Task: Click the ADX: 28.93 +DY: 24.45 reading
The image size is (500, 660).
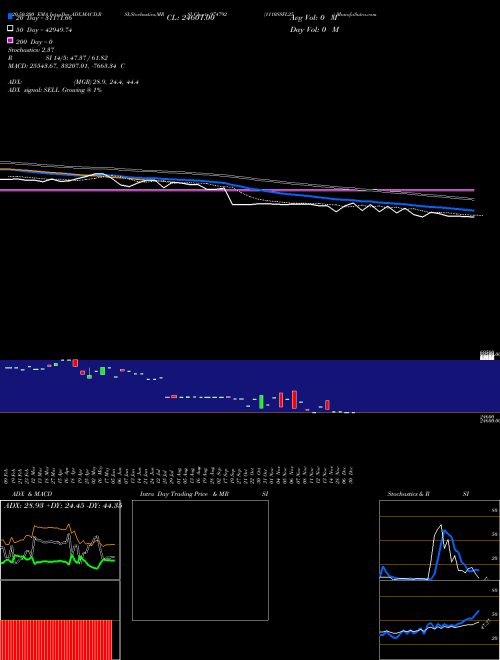Action: (x=63, y=505)
